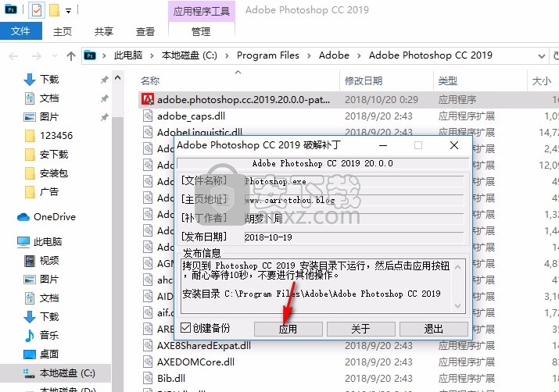This screenshot has width=559, height=392.
Task: Open the View (查看) ribbon tab
Action: click(x=145, y=31)
